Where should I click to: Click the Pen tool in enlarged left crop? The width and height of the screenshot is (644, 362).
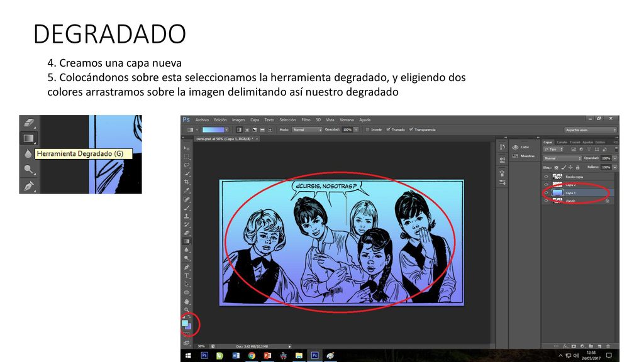[28, 186]
